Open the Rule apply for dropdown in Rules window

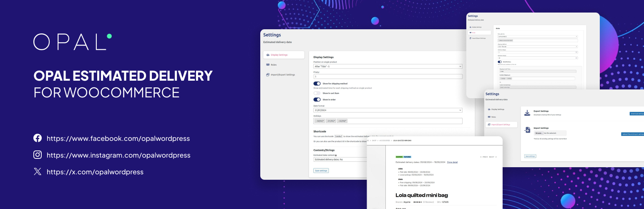537,37
